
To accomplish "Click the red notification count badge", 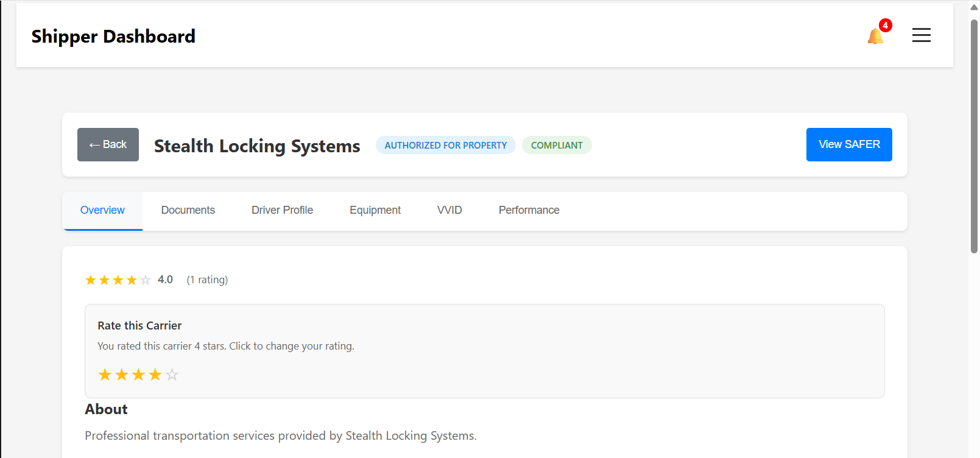I will (x=886, y=26).
